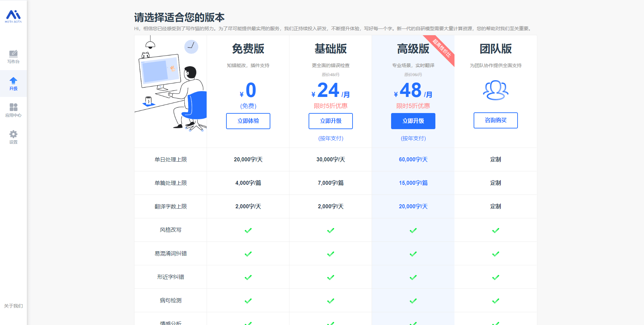Screen dimensions: 644x325
Task: Click the 病句检测 checkmark under 团队版
Action: click(x=495, y=301)
